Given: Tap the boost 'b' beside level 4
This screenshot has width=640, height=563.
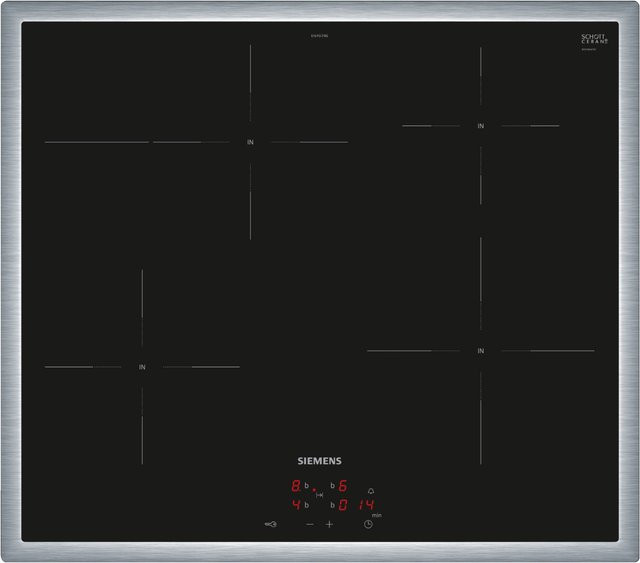Looking at the screenshot, I should 307,505.
